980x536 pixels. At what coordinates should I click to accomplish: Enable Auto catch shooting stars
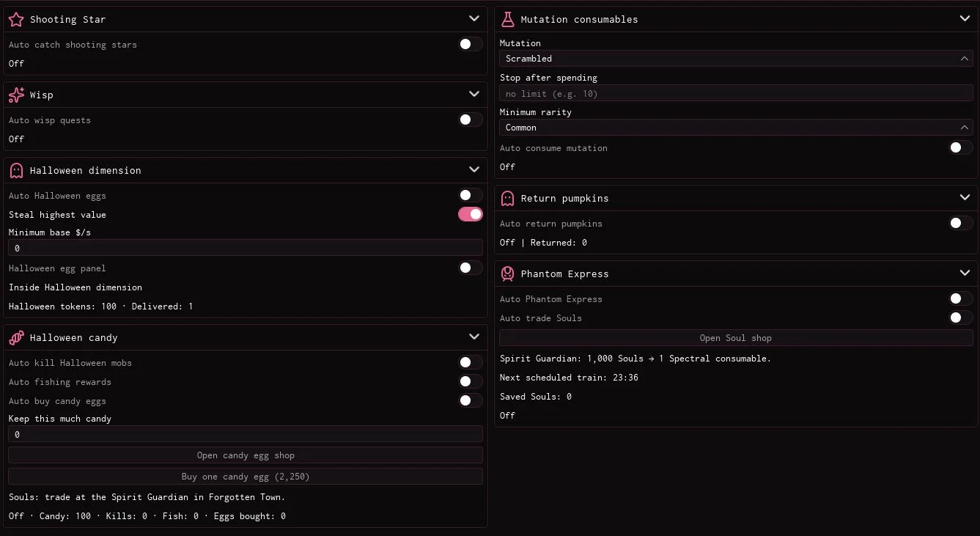coord(471,44)
